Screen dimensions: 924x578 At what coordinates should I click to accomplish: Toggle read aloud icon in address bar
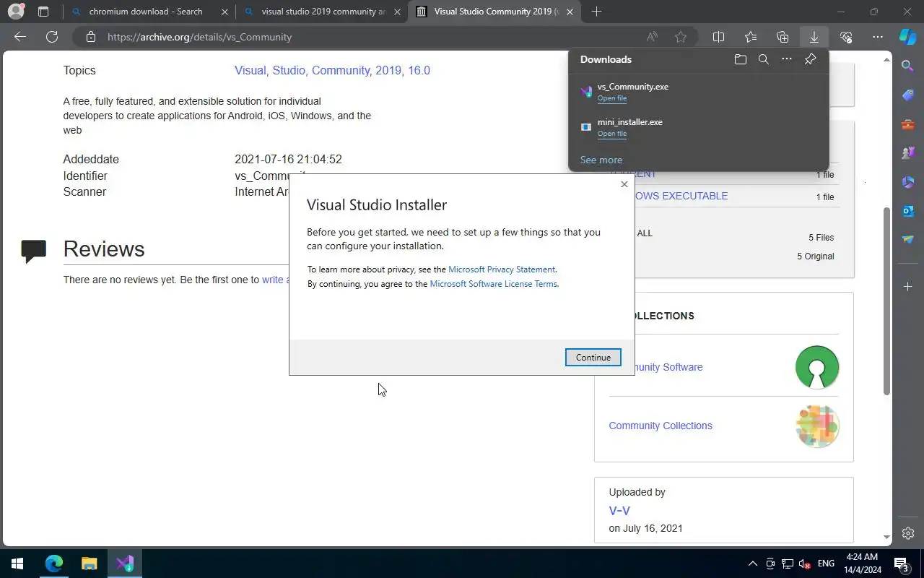point(652,37)
